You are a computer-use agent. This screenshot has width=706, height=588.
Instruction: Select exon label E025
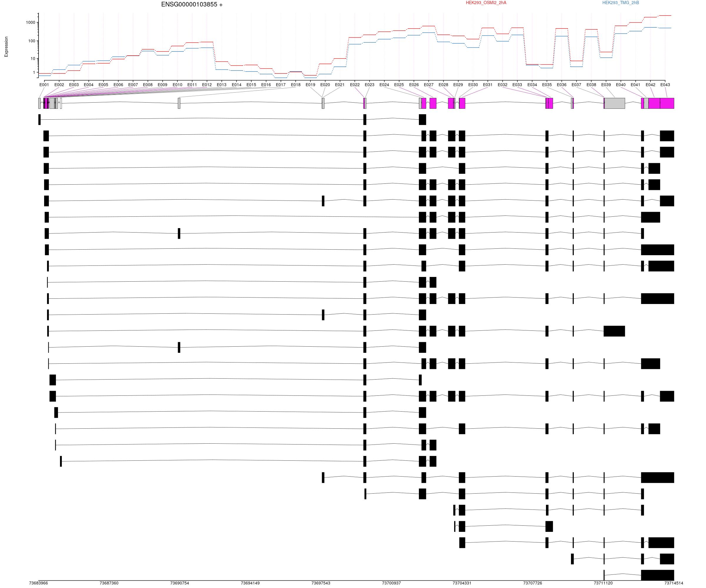(399, 85)
